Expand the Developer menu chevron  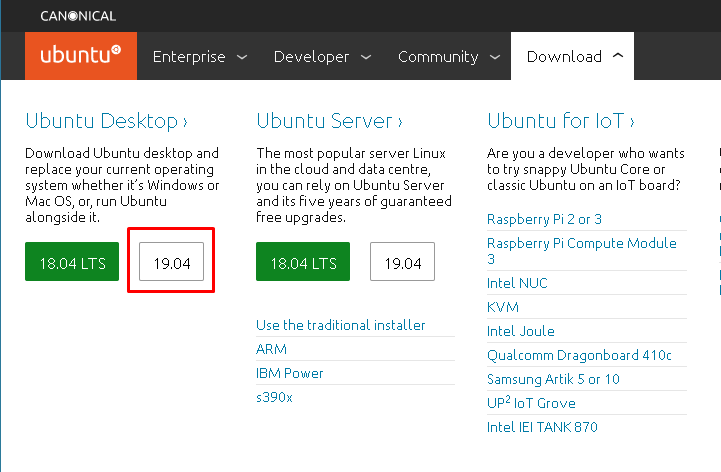(366, 57)
